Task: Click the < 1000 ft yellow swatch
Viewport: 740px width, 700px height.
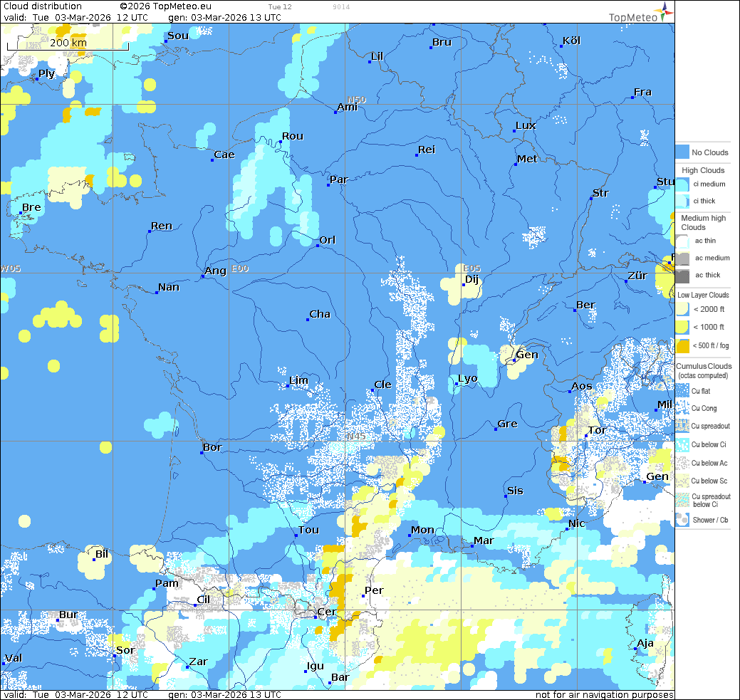Action: pyautogui.click(x=682, y=328)
